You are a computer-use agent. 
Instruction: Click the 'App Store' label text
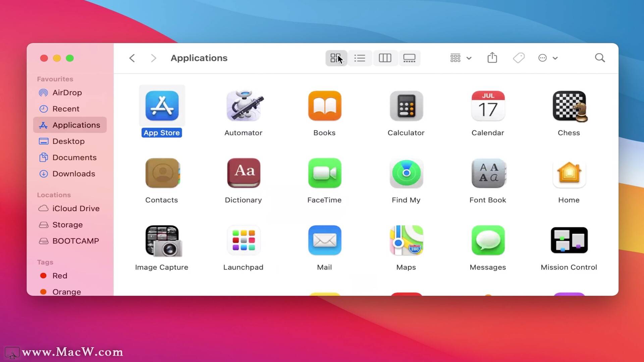click(162, 133)
